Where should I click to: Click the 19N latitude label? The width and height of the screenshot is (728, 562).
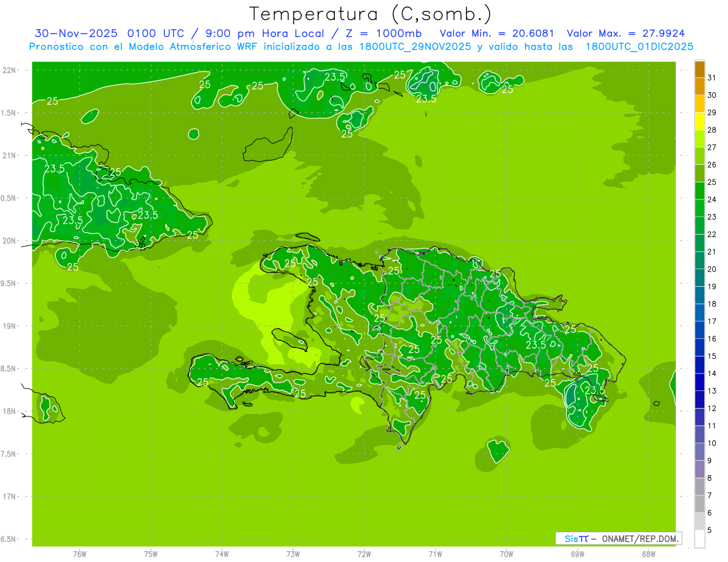coord(10,326)
